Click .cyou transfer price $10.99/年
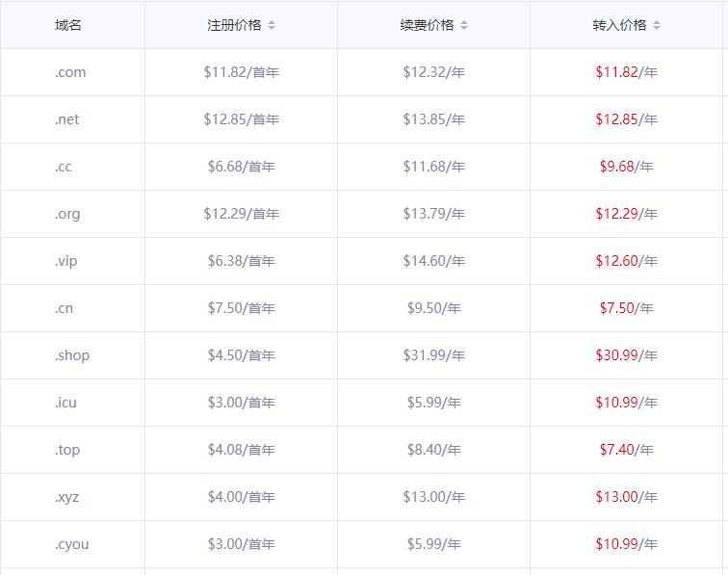The height and width of the screenshot is (575, 728). pyautogui.click(x=626, y=544)
